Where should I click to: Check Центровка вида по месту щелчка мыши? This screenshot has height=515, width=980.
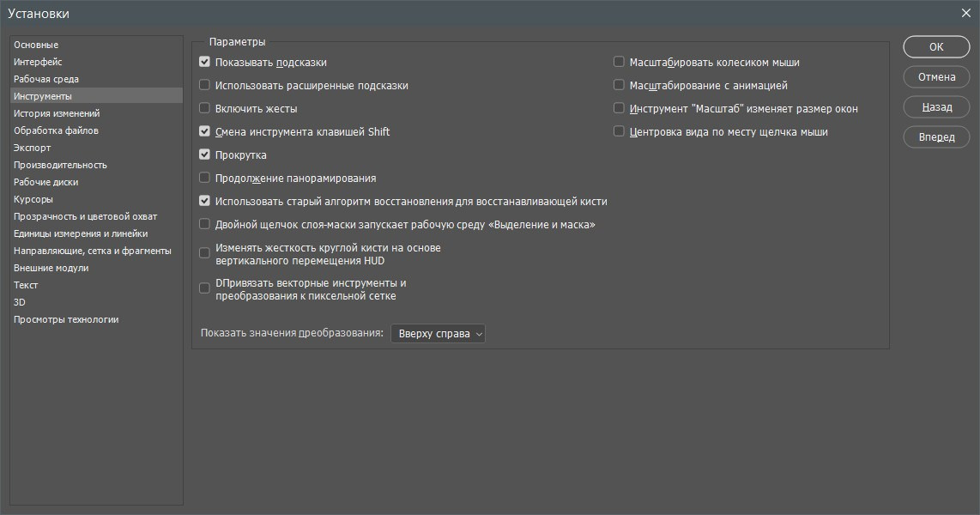tap(619, 131)
